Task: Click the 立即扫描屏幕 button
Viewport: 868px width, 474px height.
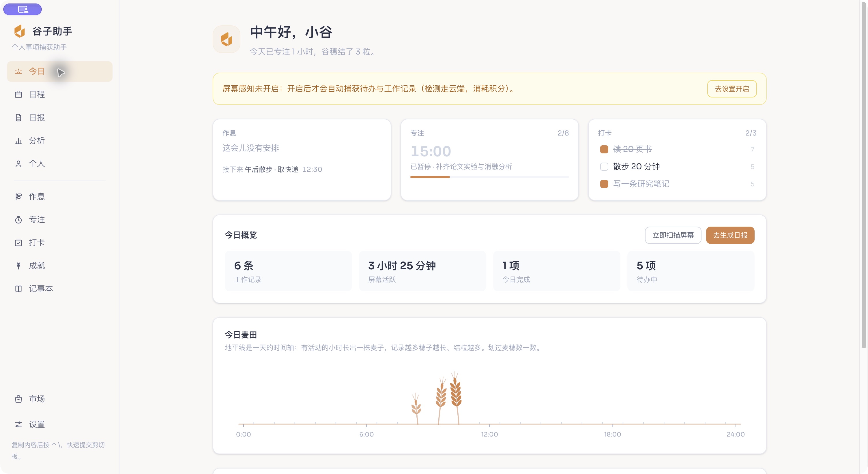Action: coord(673,235)
